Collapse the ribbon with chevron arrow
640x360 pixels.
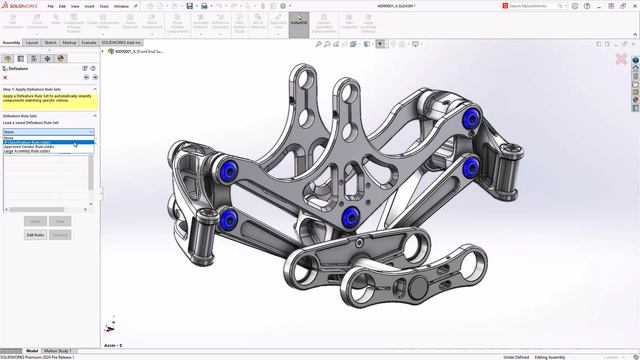click(635, 35)
